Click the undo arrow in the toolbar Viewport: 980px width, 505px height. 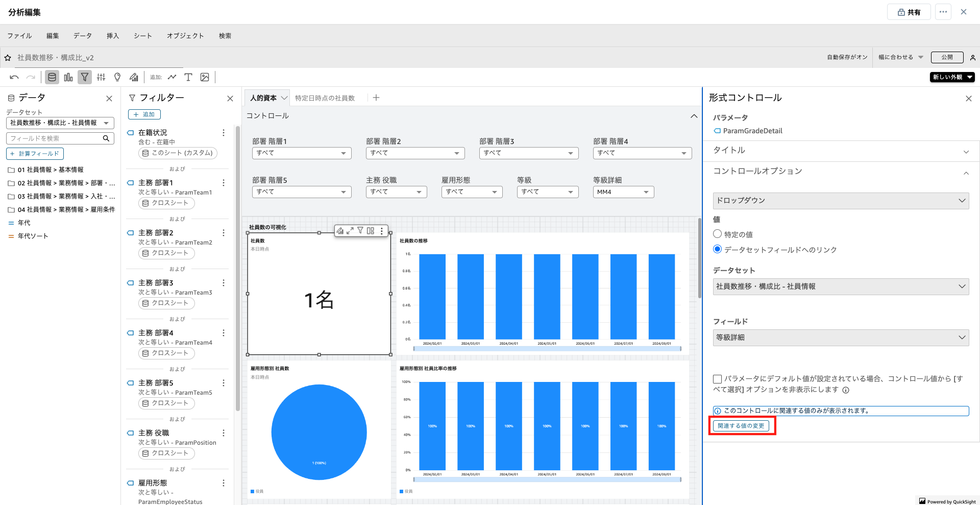(14, 77)
